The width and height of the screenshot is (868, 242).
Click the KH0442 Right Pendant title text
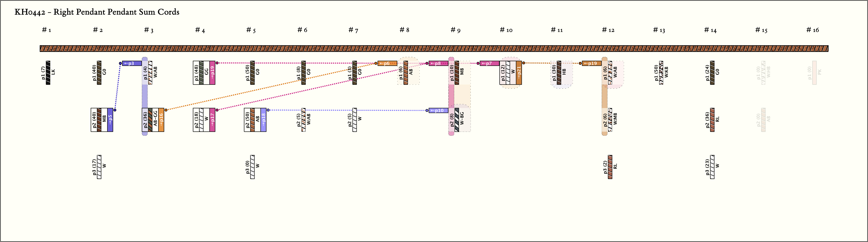97,12
